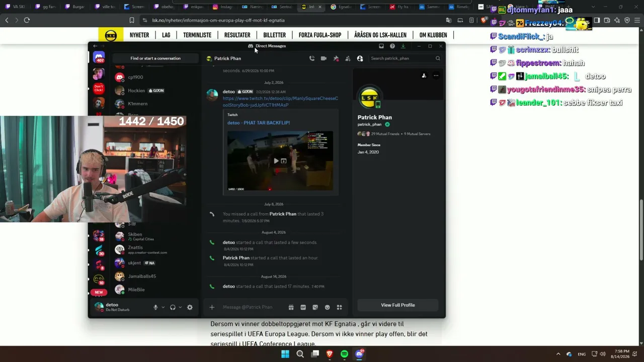
Task: Play the Twitch clip embed video
Action: (276, 161)
